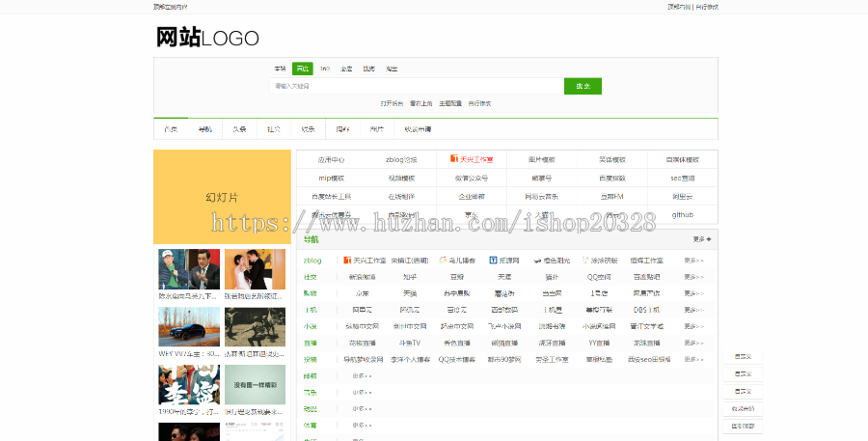The image size is (868, 441).
Task: Open zblog论坛 in quick links grid
Action: coord(401,159)
